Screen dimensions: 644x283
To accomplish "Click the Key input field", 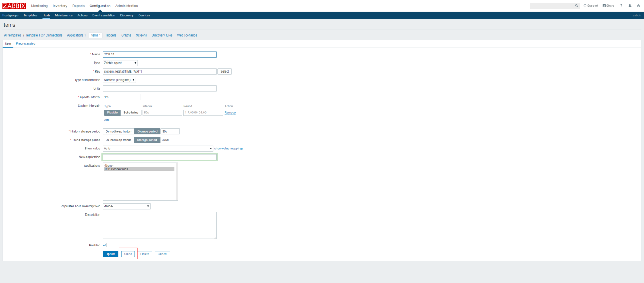I will coord(160,71).
